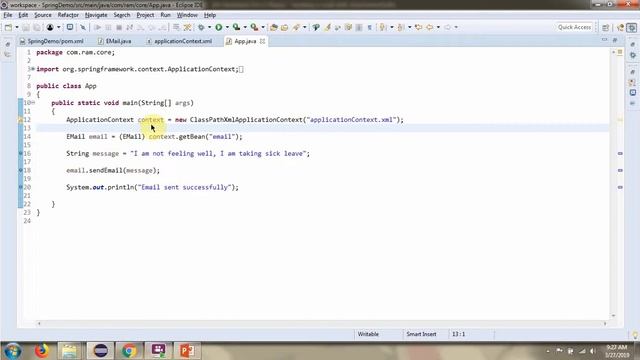Open the Run configurations dropdown arrow
This screenshot has height=360, width=640.
coord(227,27)
